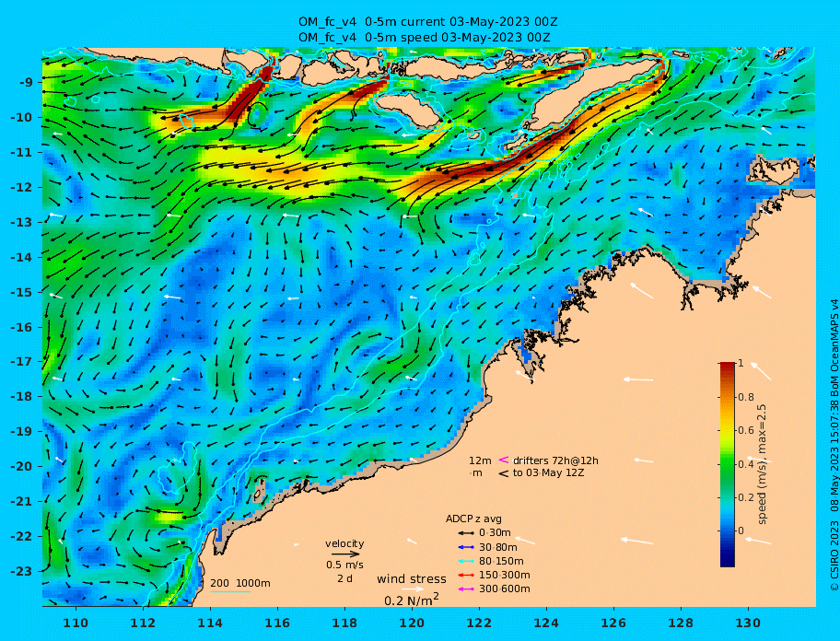The image size is (840, 641).
Task: Click latitude axis label '-18'
Action: 21,397
